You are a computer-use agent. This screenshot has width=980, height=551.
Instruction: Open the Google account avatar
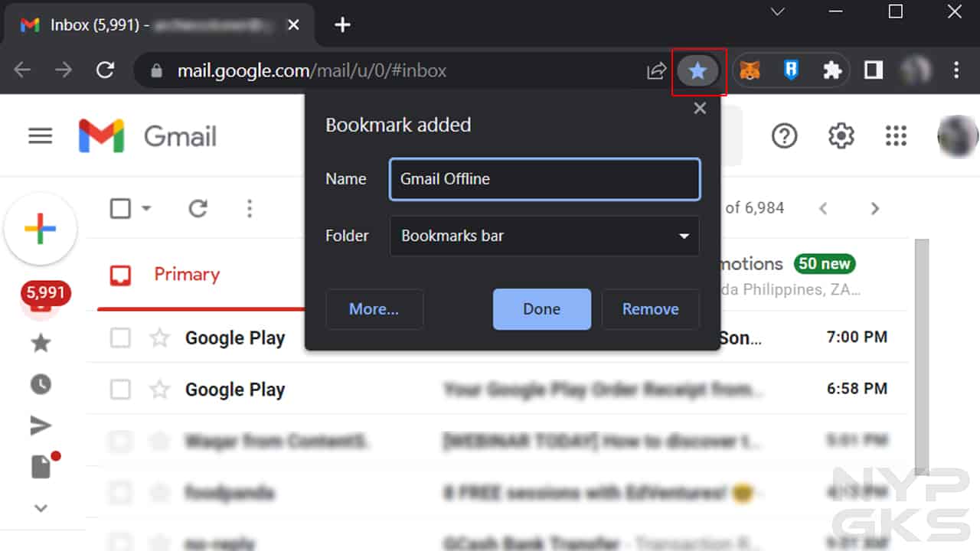point(958,136)
